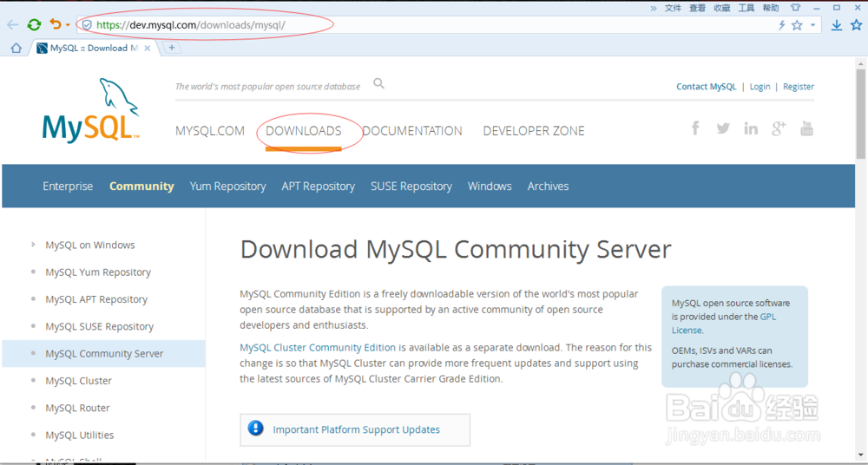Open the 帮助 menu

click(771, 8)
